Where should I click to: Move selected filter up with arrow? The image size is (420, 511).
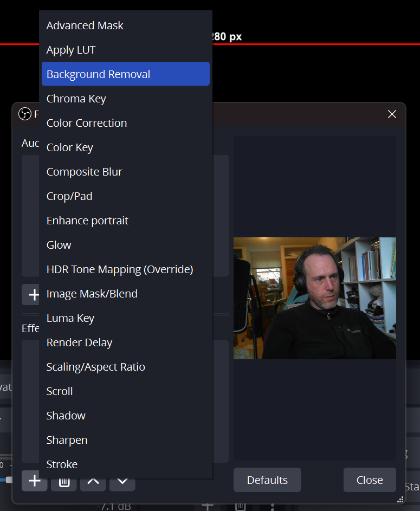pyautogui.click(x=93, y=481)
